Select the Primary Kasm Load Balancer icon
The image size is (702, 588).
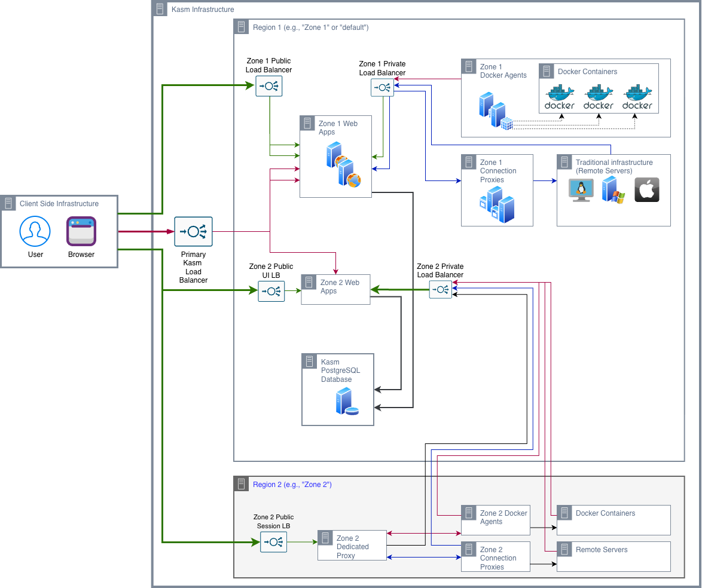tap(193, 231)
